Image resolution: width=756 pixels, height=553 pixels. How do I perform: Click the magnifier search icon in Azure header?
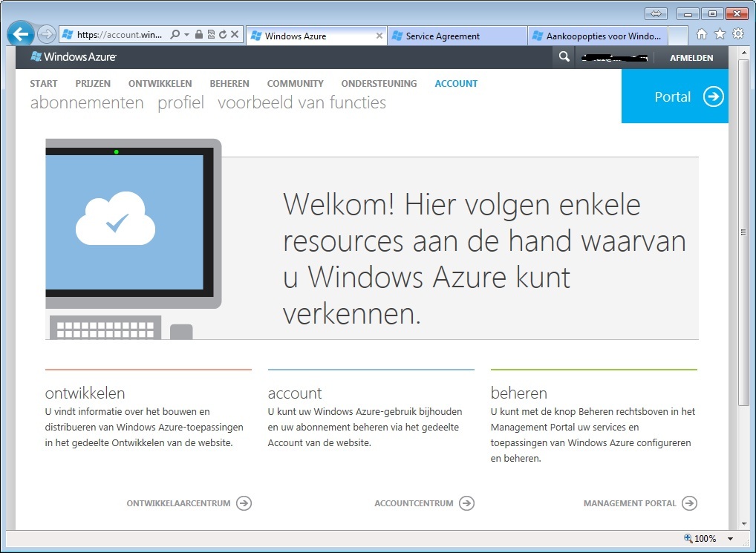pos(564,57)
